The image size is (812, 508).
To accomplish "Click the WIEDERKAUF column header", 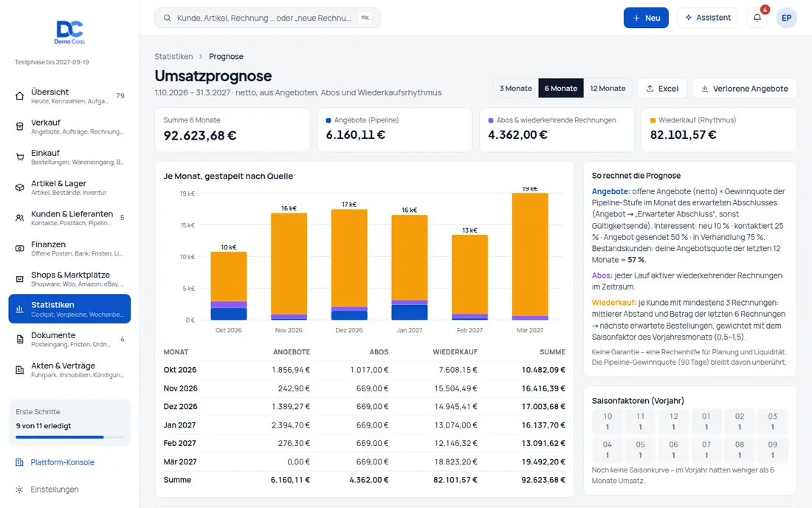I will [455, 352].
